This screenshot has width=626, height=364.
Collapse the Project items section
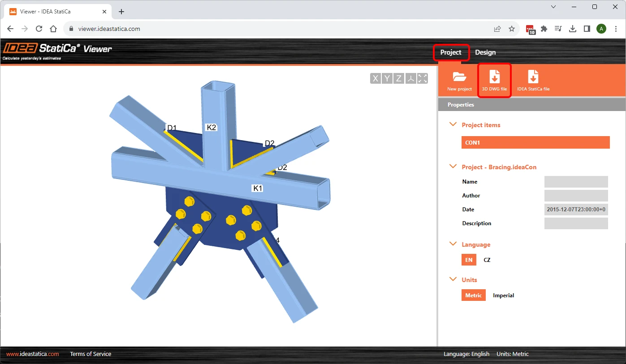click(453, 125)
